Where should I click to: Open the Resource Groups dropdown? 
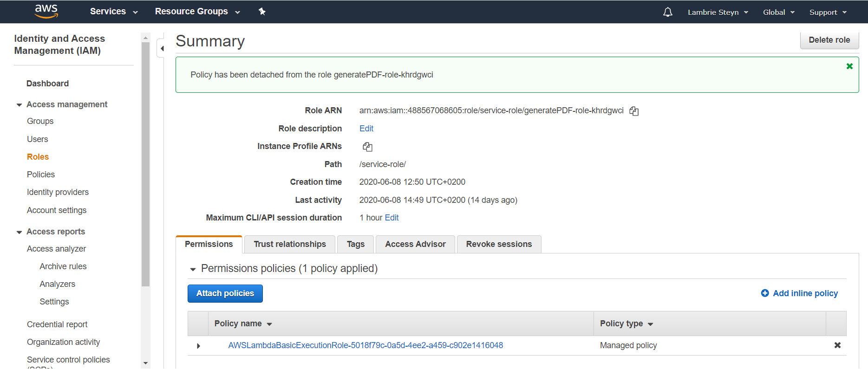point(197,12)
